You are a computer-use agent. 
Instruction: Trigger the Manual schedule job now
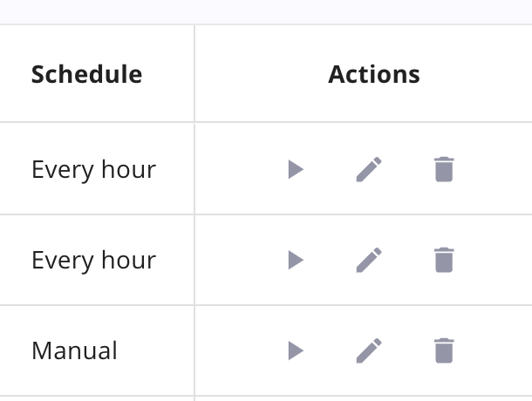(296, 351)
